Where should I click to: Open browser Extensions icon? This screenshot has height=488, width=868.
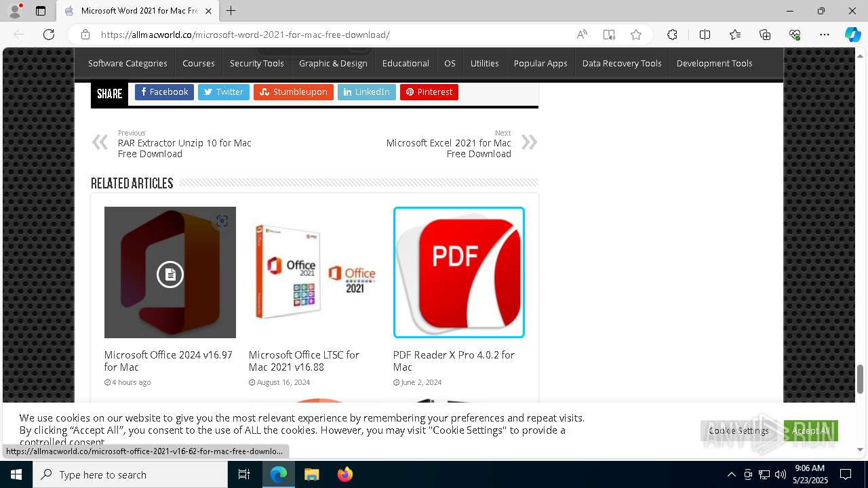click(672, 35)
